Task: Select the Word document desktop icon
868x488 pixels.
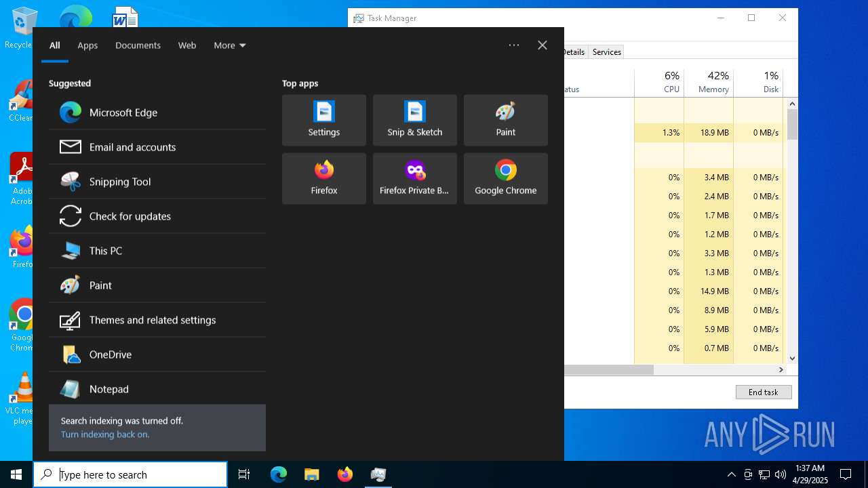Action: tap(125, 17)
